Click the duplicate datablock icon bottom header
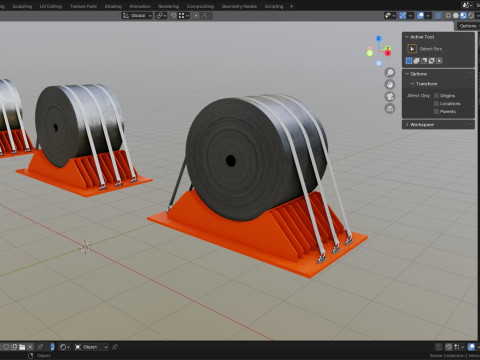 [x=14, y=347]
